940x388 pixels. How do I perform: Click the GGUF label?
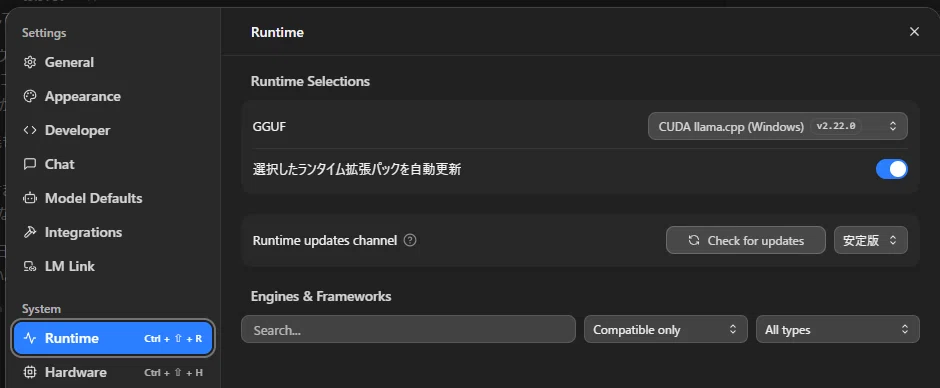pos(269,127)
